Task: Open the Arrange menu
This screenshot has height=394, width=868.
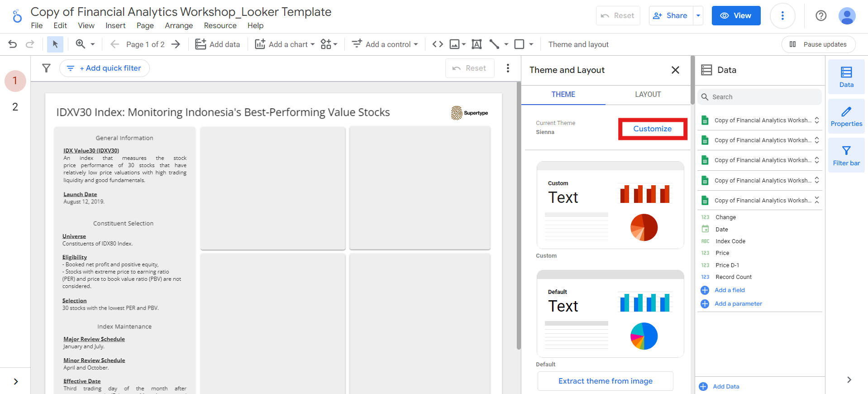Action: tap(179, 26)
